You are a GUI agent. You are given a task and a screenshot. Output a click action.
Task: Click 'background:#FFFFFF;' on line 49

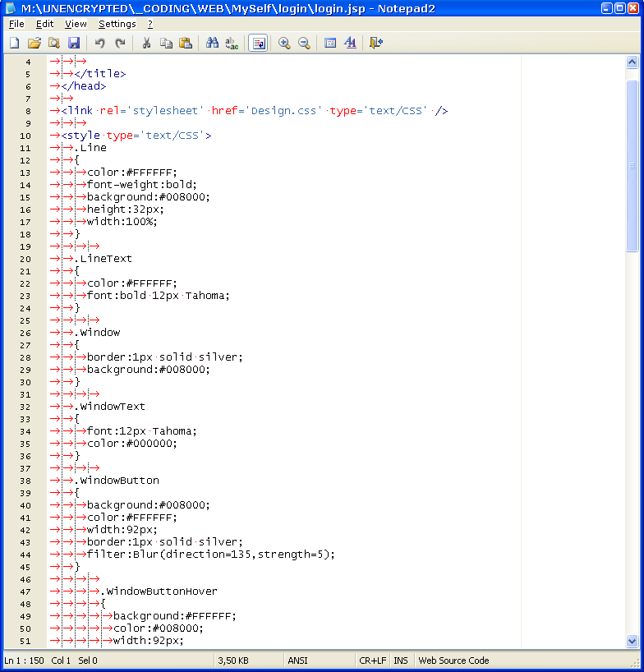(x=175, y=616)
